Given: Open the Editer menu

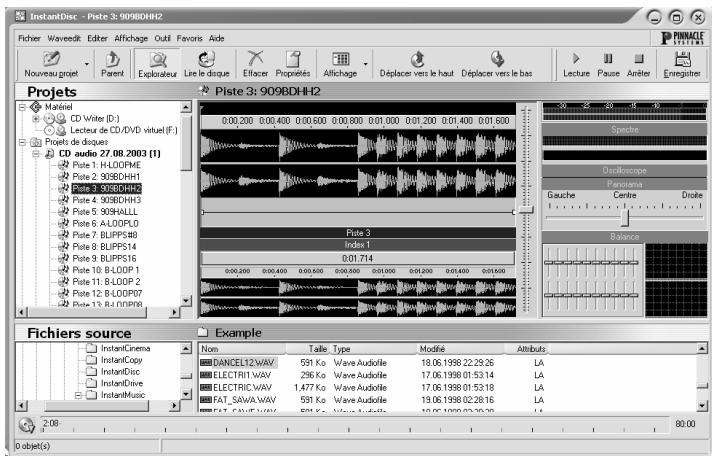Looking at the screenshot, I should pyautogui.click(x=97, y=39).
